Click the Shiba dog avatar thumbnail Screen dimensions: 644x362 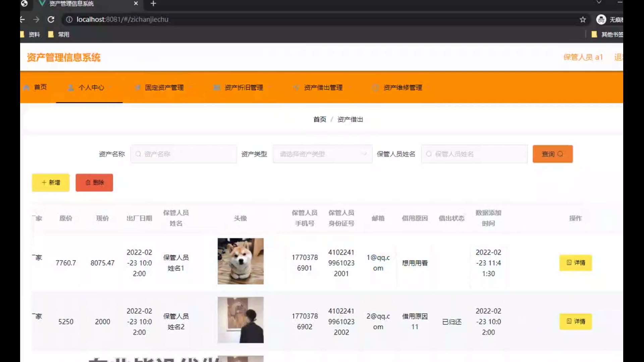[240, 261]
